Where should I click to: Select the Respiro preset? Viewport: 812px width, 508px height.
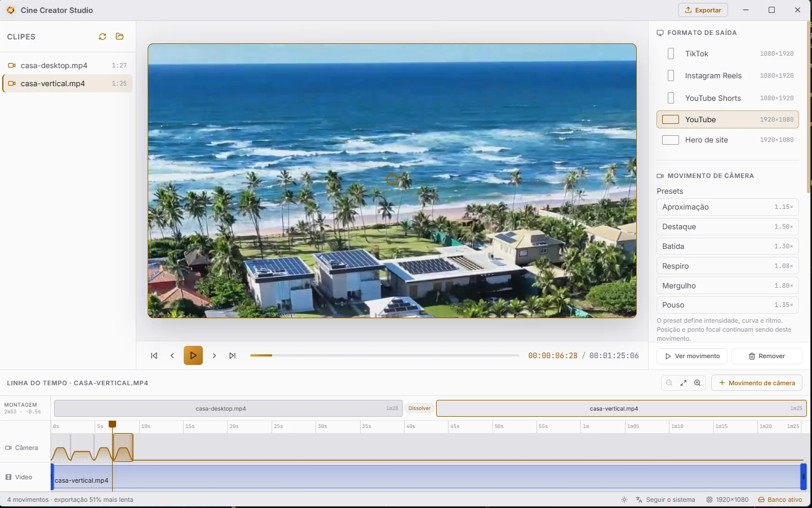coord(727,266)
